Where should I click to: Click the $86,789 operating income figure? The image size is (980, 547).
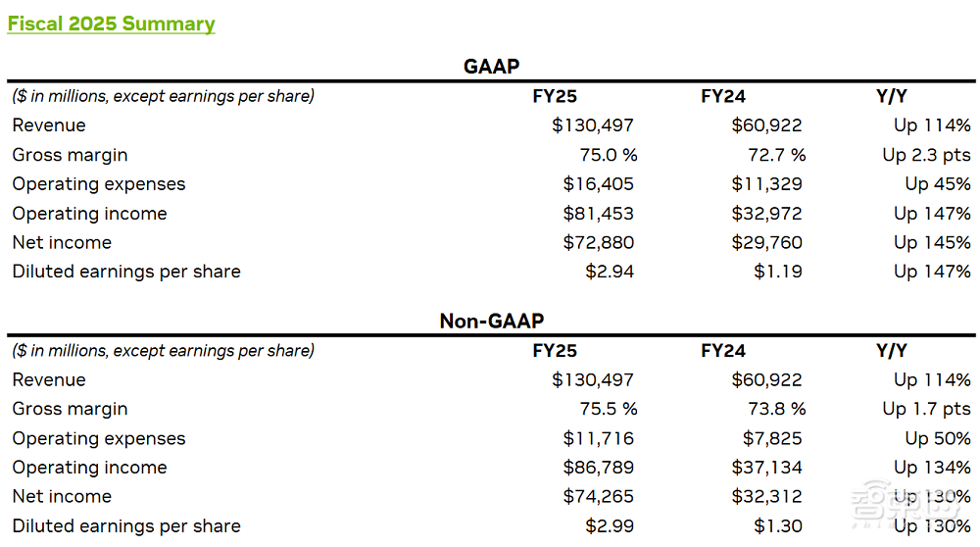pos(598,468)
